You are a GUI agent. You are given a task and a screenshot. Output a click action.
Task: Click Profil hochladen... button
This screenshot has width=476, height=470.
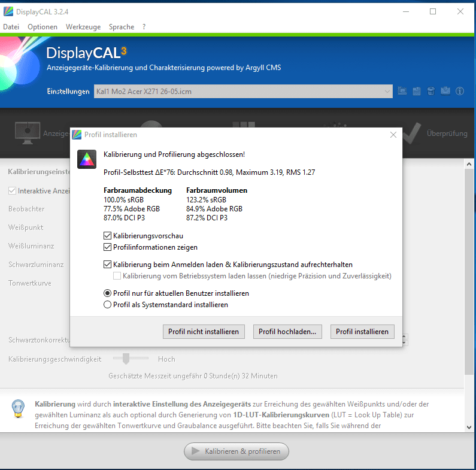[x=287, y=332]
